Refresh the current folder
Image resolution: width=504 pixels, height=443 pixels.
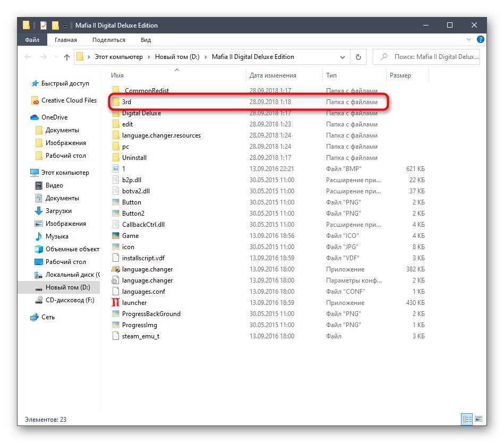(x=358, y=57)
